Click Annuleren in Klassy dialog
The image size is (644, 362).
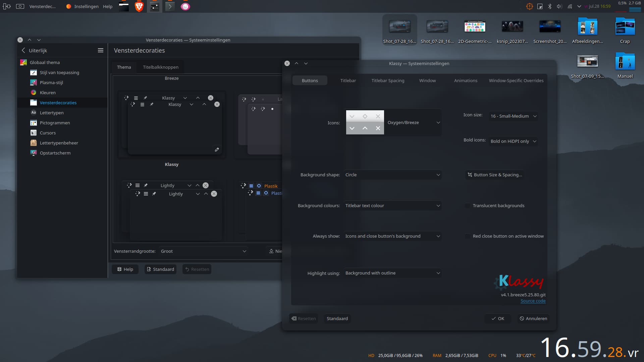coord(533,318)
